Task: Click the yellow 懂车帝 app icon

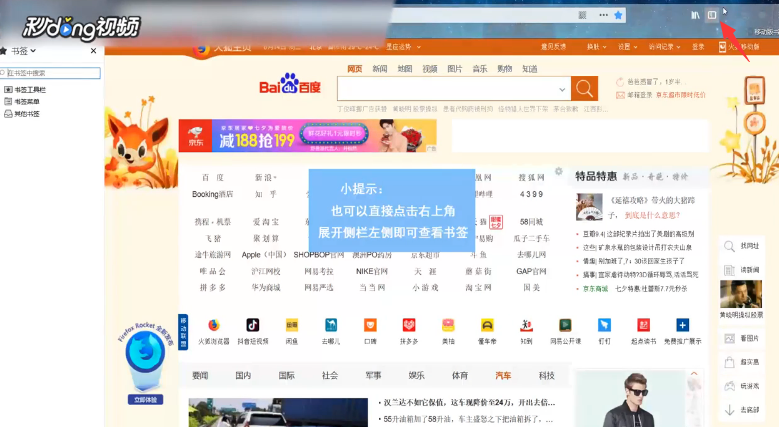Action: pos(487,325)
